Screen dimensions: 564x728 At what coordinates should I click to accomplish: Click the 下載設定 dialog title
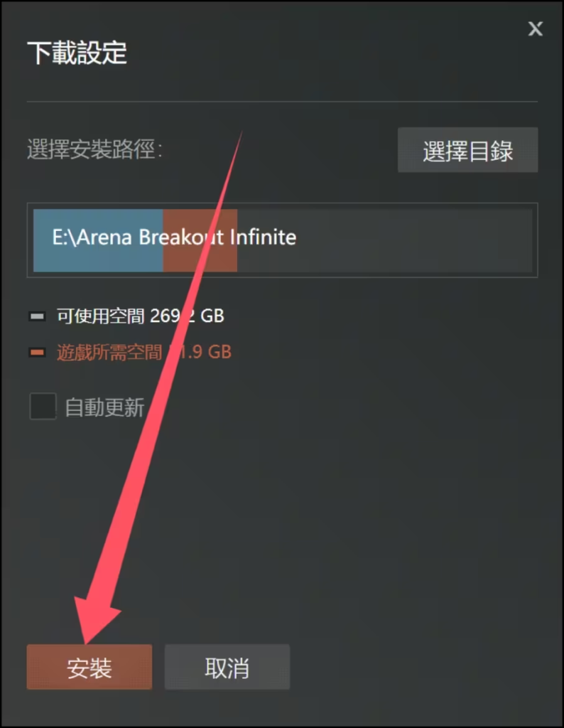coord(77,53)
